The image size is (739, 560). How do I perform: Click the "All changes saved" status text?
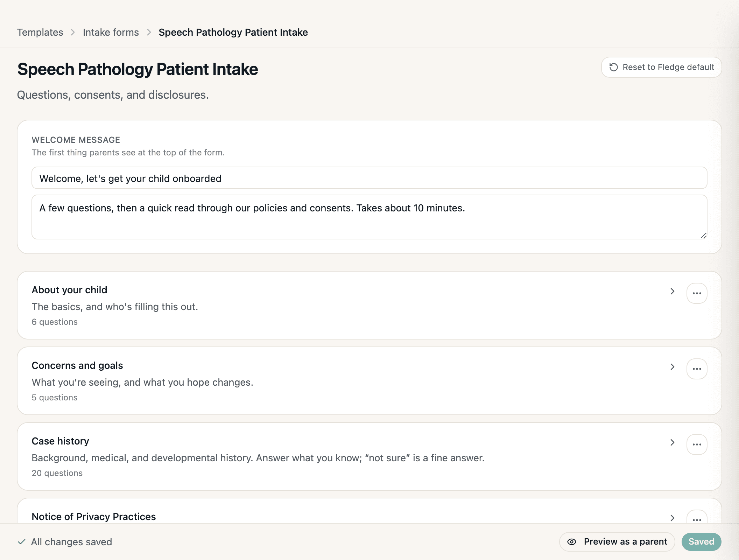coord(71,542)
